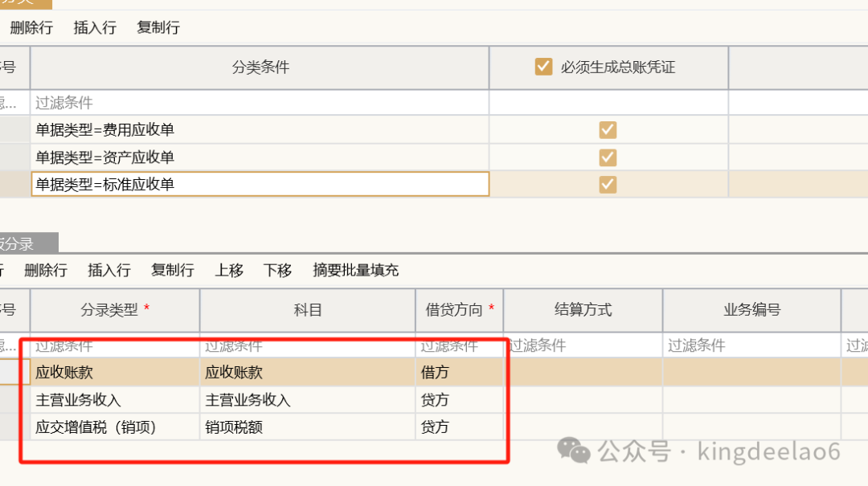Image resolution: width=868 pixels, height=486 pixels.
Task: Uncheck the checkbox for 单据类型=费用应收单 row
Action: (608, 130)
